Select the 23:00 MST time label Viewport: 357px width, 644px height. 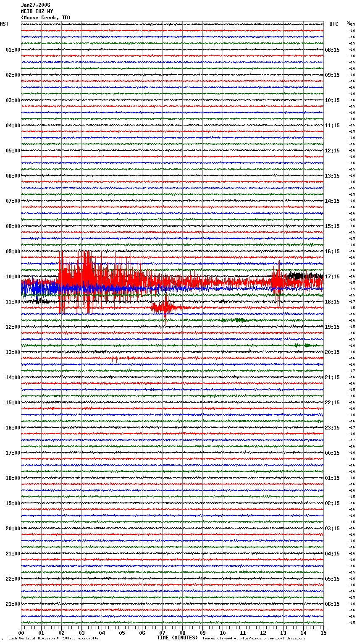(13, 604)
